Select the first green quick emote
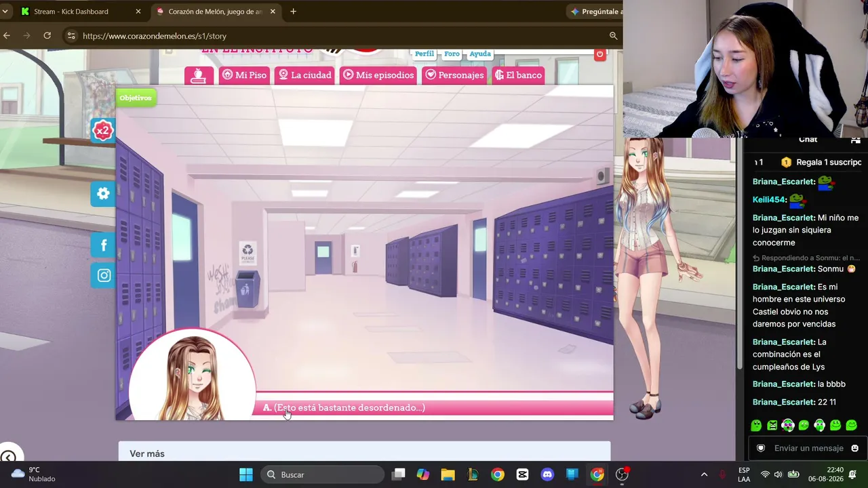The width and height of the screenshot is (868, 488). (x=756, y=426)
